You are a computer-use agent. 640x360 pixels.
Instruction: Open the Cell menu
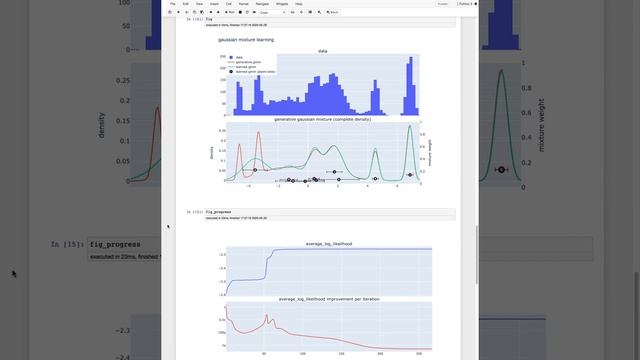click(229, 4)
